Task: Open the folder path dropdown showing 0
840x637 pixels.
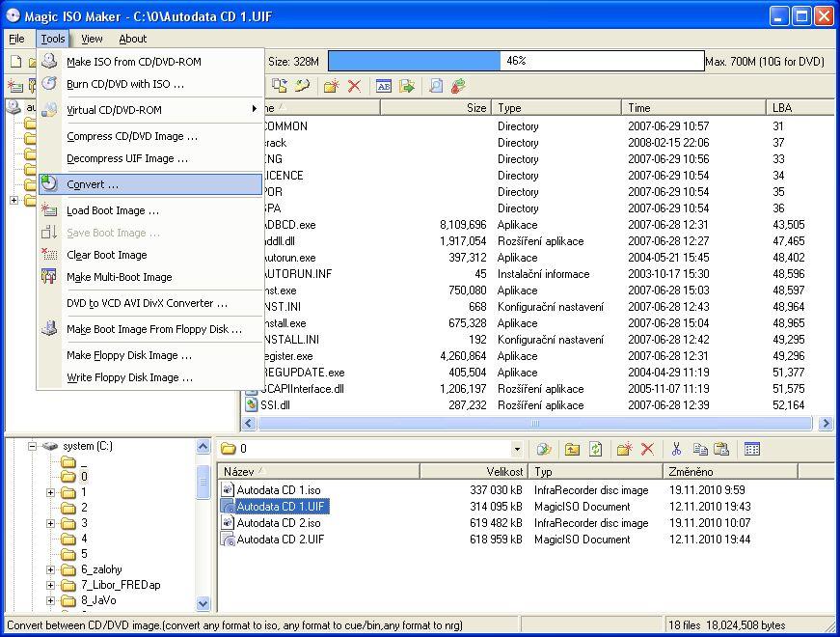Action: pos(517,449)
